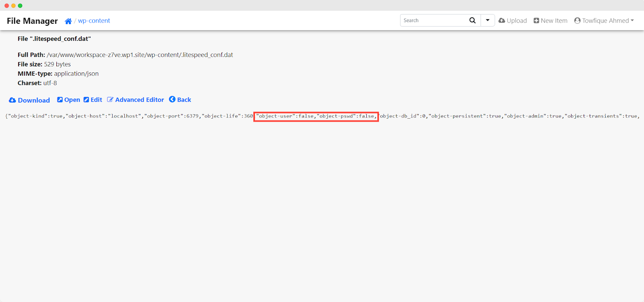Launch the Advanced Editor link
Screen dimensions: 644x302
point(140,100)
